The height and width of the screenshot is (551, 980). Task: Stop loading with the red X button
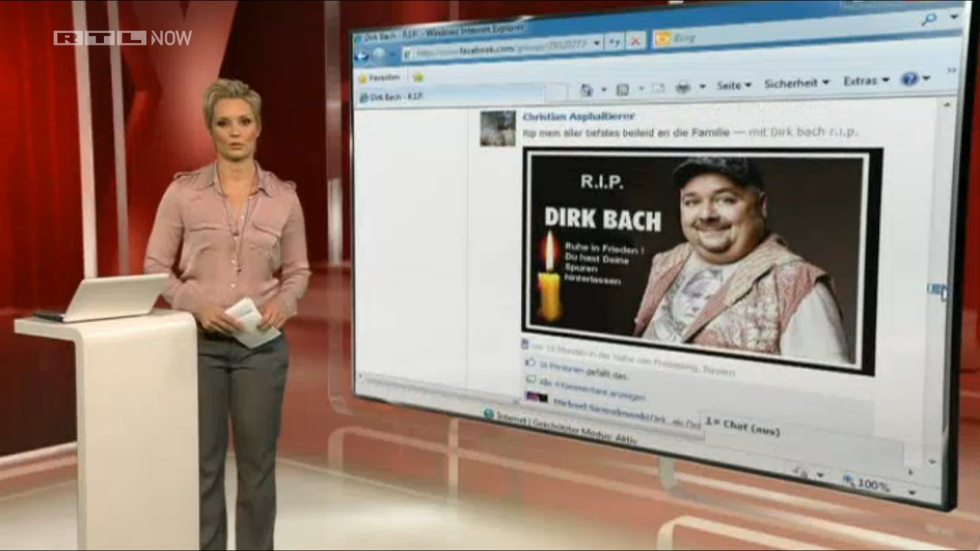pos(635,41)
